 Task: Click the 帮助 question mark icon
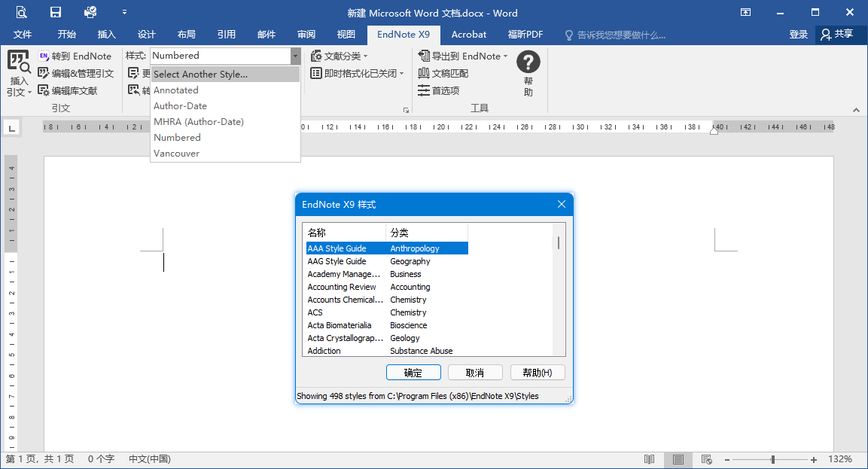pyautogui.click(x=527, y=62)
